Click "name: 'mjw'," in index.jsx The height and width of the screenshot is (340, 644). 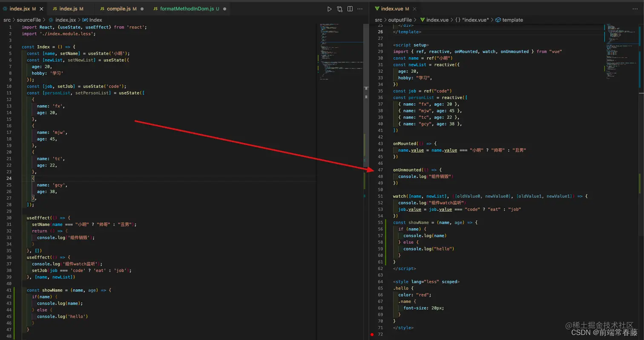(x=52, y=132)
